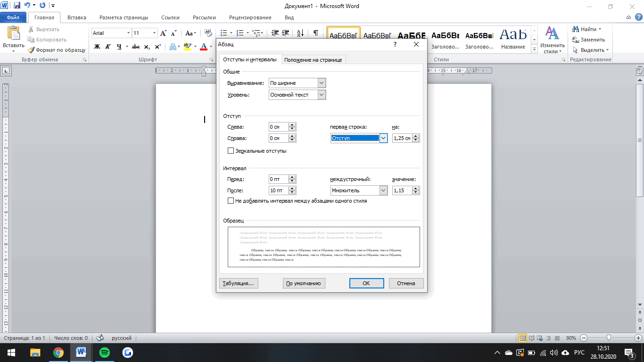Click the Save icon in the quick access toolbar
644x362 pixels.
click(17, 6)
